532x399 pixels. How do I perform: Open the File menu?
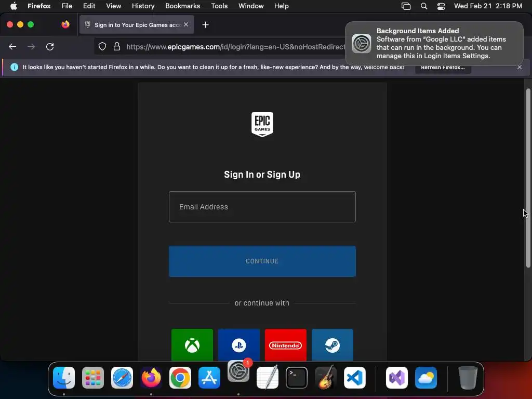67,6
